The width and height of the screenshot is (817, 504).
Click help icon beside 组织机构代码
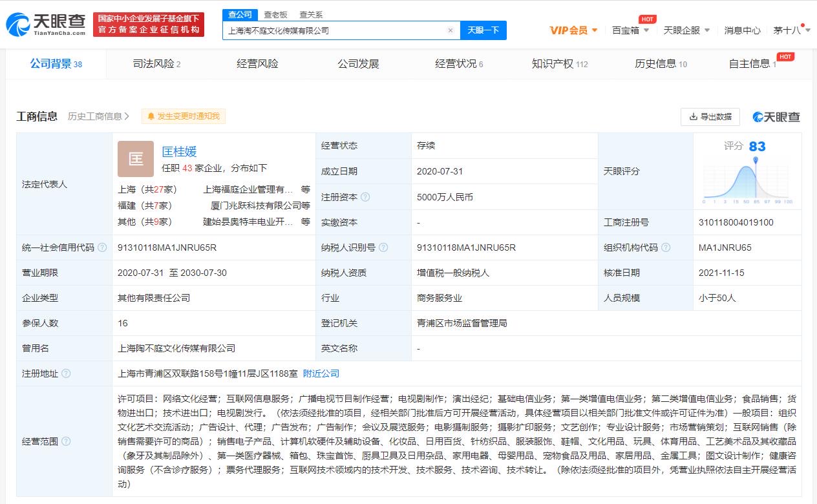pyautogui.click(x=666, y=247)
